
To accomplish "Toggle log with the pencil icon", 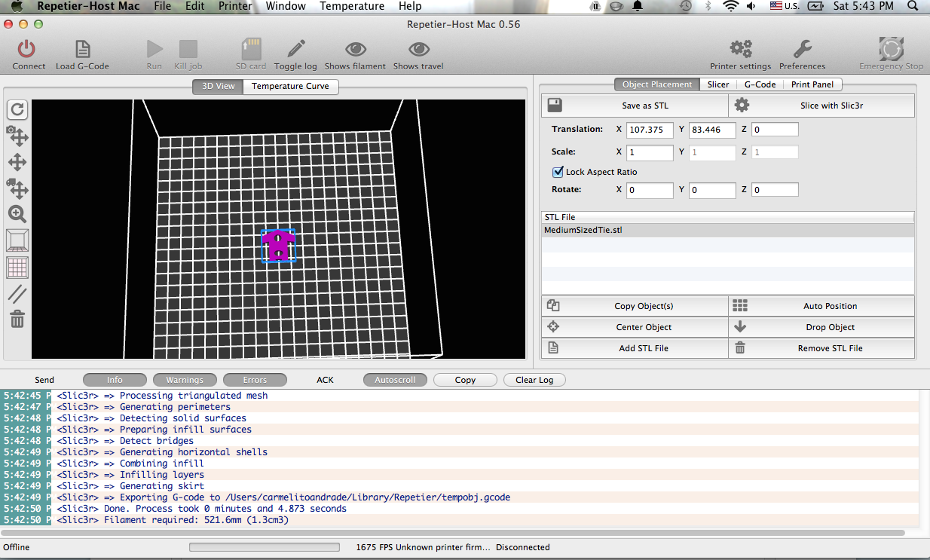I will pyautogui.click(x=295, y=50).
